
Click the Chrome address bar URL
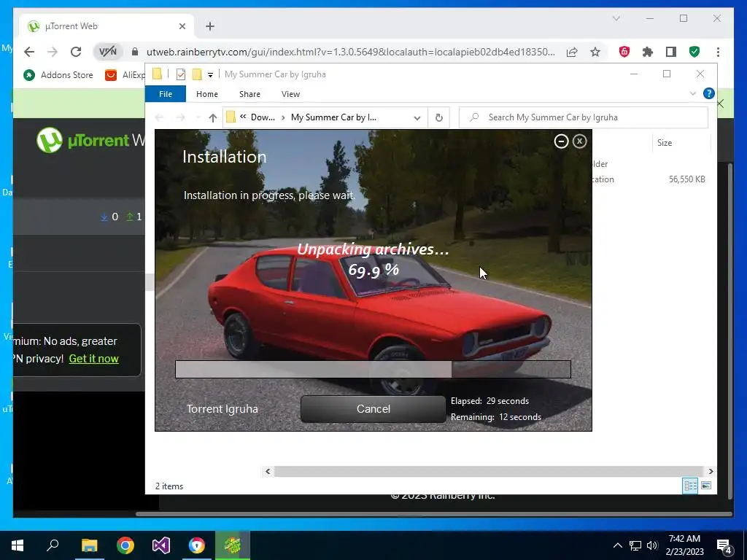pyautogui.click(x=350, y=52)
